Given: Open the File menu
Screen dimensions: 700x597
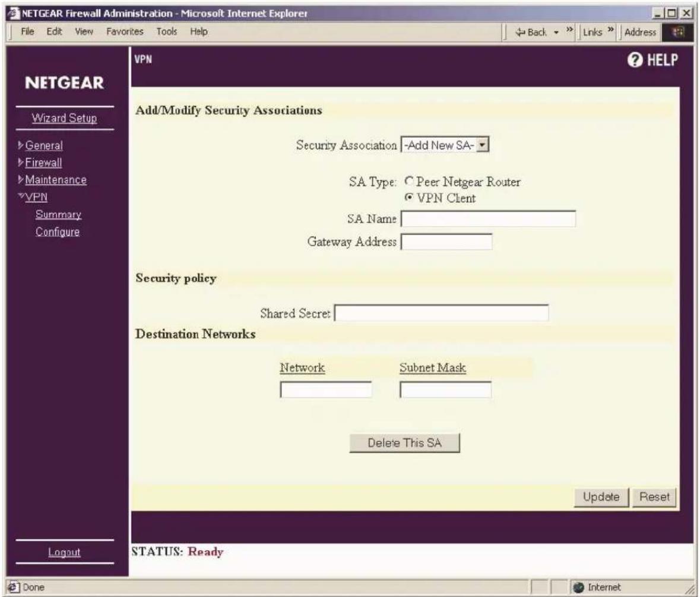Looking at the screenshot, I should [27, 31].
